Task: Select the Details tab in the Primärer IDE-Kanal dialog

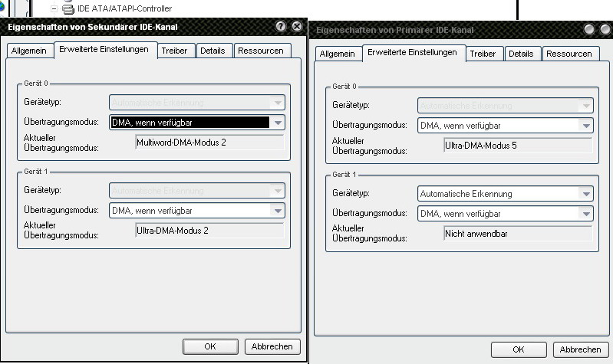Action: [x=521, y=54]
